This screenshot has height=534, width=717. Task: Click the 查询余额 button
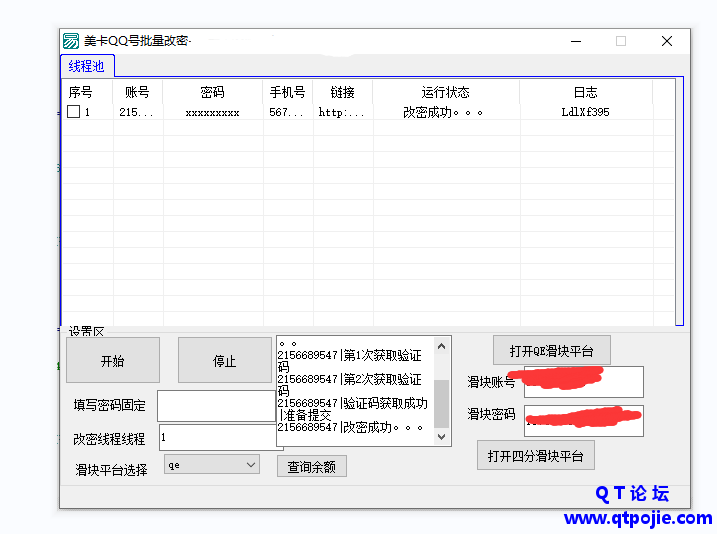(312, 466)
